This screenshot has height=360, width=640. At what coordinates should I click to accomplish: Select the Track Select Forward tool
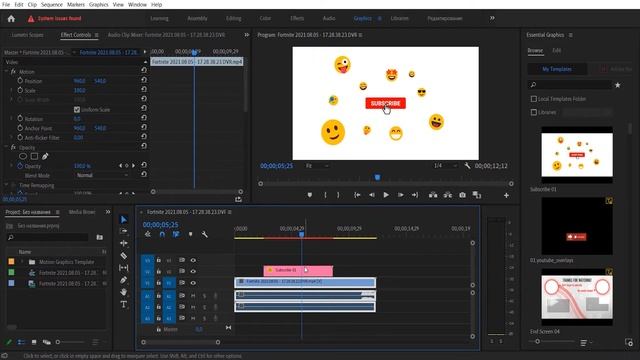[124, 231]
